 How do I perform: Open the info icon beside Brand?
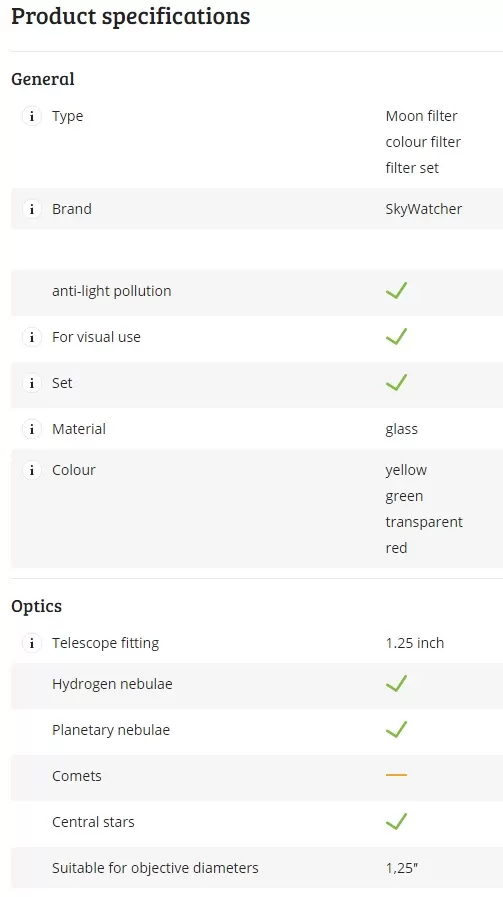[32, 209]
